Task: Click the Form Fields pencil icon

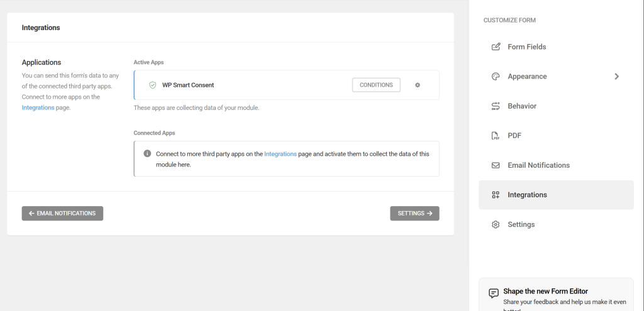Action: tap(496, 46)
